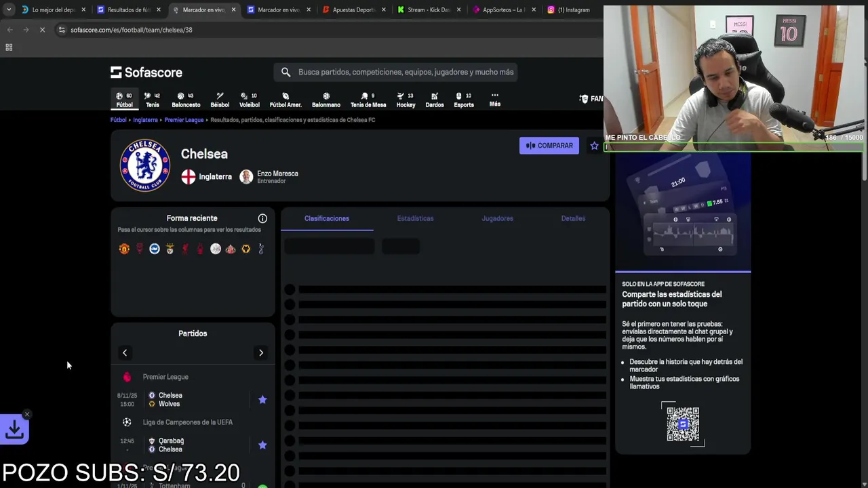Open the Premier League breadcrumb link
The height and width of the screenshot is (488, 868).
184,120
